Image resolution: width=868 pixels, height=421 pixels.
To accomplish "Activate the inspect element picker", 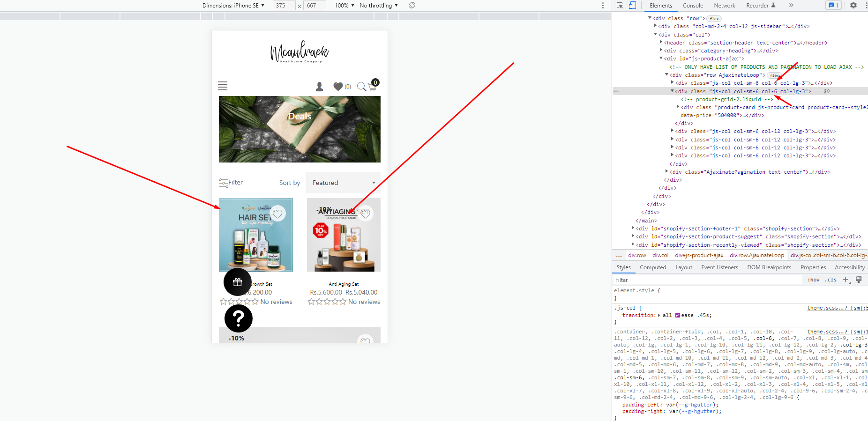I will [x=620, y=5].
